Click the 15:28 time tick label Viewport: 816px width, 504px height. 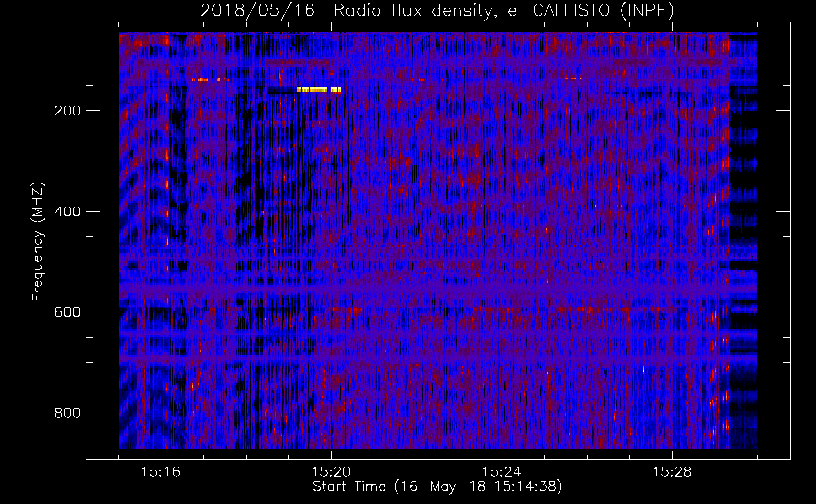[672, 472]
